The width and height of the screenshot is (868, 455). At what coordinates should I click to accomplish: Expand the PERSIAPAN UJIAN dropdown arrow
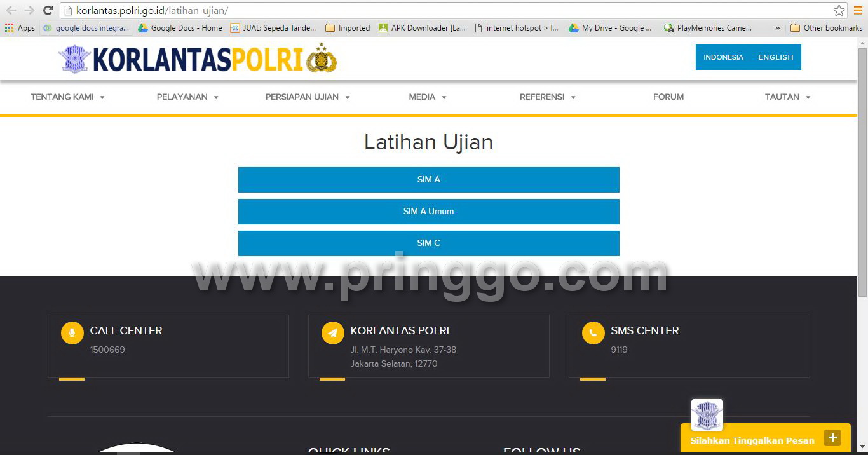tap(348, 97)
